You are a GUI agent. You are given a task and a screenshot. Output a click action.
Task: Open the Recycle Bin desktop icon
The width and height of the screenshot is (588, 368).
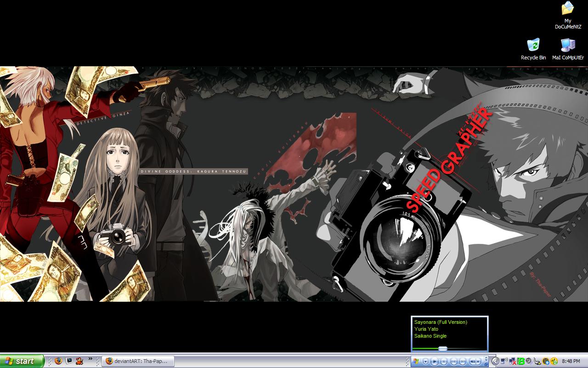(533, 45)
